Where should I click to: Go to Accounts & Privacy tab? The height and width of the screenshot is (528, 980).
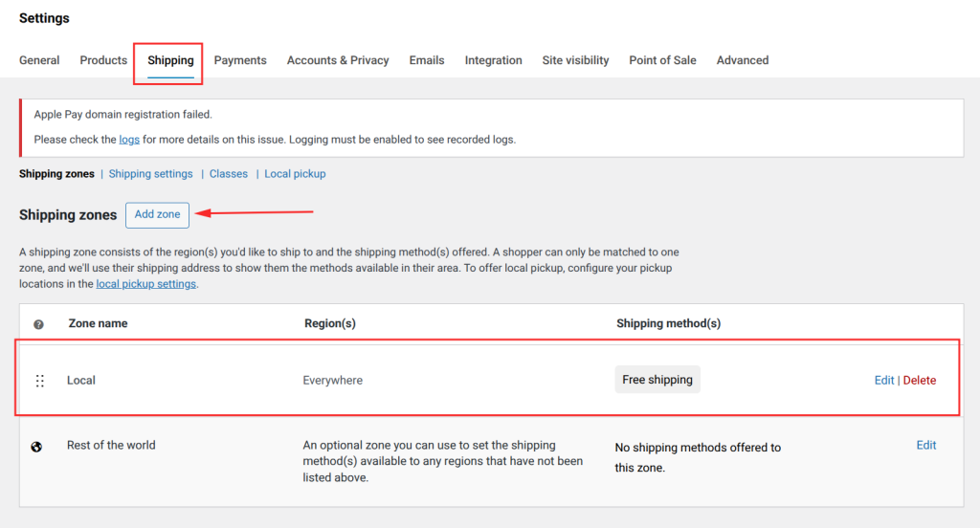pos(338,60)
